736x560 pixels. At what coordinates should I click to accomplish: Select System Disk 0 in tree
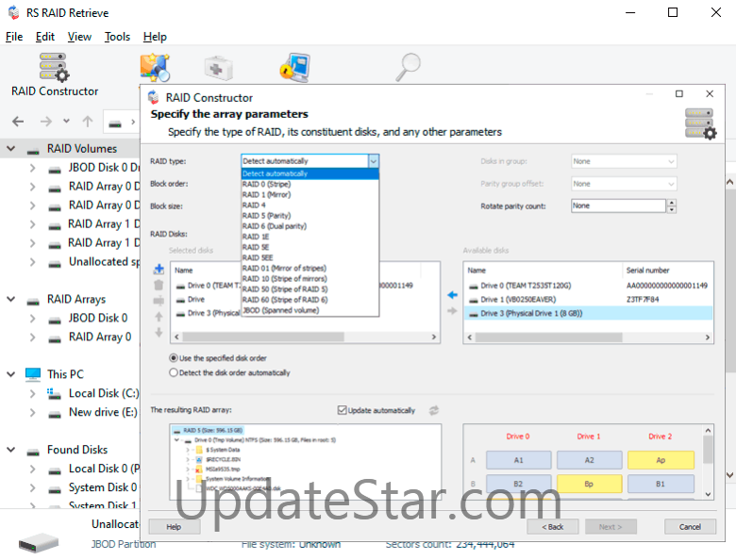click(x=102, y=487)
